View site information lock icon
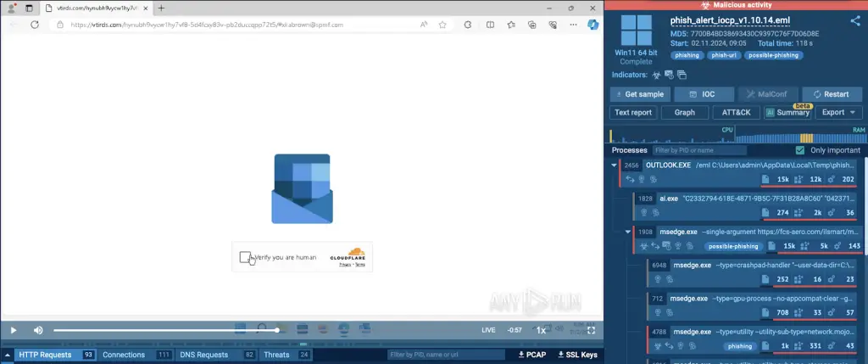Screen dimensions: 868x364 (x=60, y=25)
